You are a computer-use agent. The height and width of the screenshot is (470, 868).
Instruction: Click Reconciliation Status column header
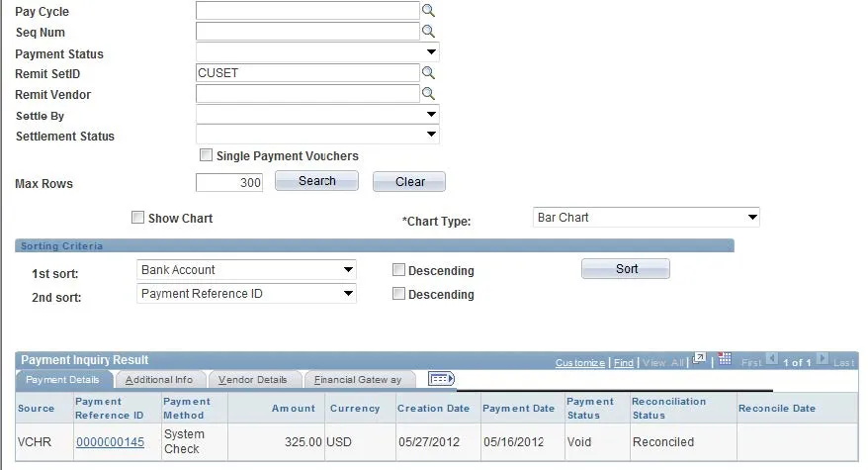pos(668,408)
